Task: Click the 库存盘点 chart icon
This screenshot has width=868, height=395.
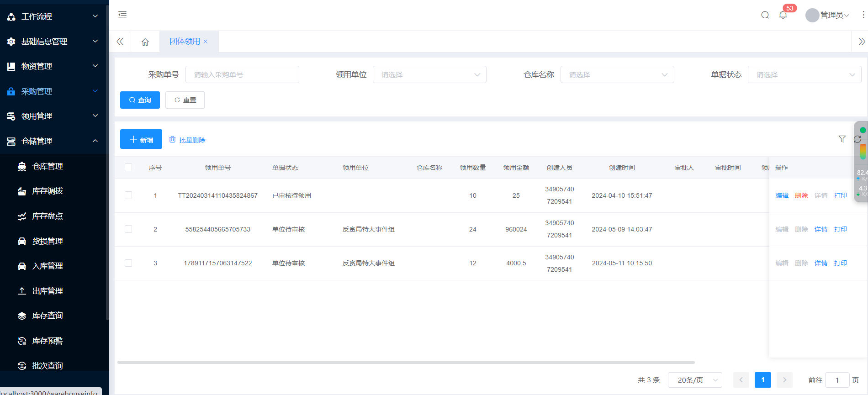Action: pos(22,216)
